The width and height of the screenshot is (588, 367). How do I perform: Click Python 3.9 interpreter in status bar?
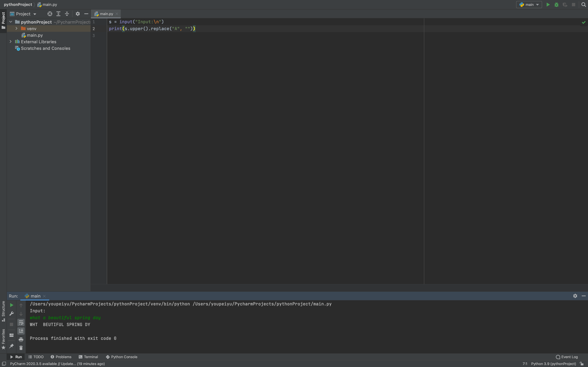[x=553, y=364]
